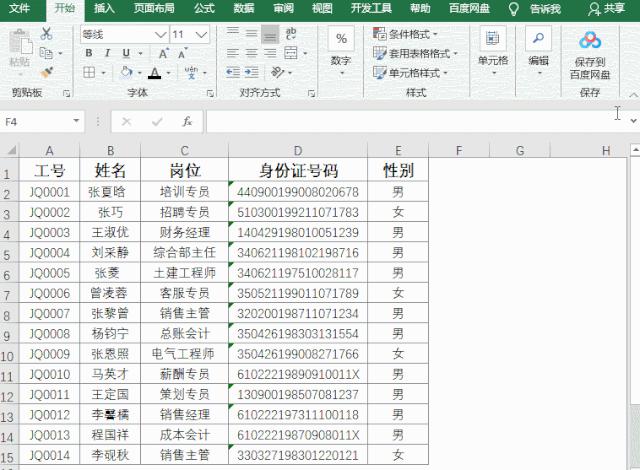This screenshot has height=470, width=640.
Task: Select Top Align icon
Action: point(233,33)
